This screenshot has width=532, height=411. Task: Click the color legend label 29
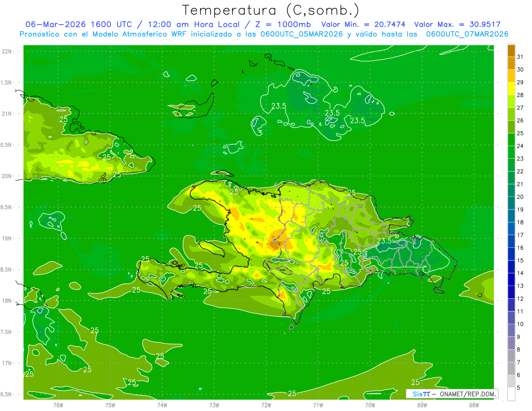(x=520, y=82)
